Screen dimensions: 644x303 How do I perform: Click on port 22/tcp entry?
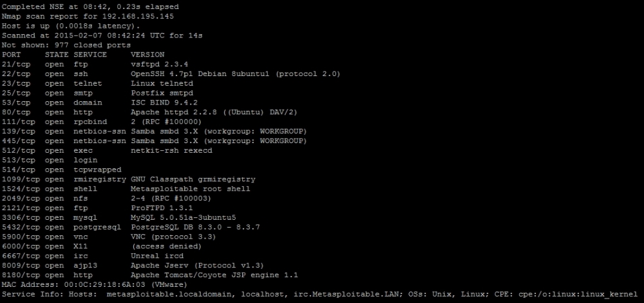pos(16,73)
